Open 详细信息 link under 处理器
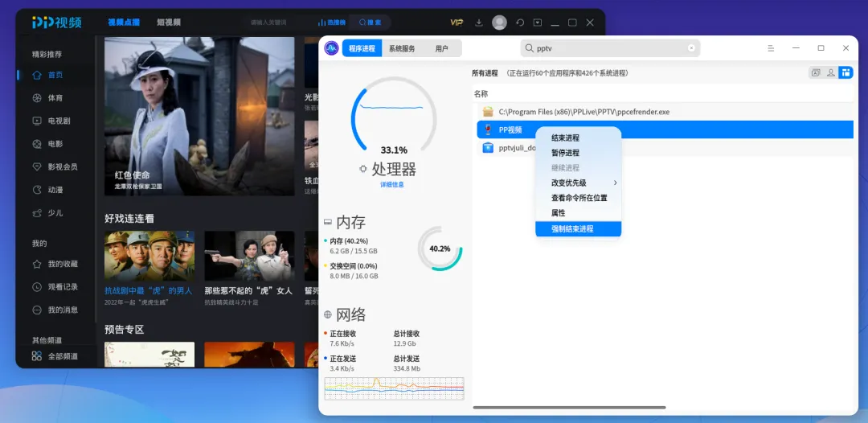 (392, 184)
